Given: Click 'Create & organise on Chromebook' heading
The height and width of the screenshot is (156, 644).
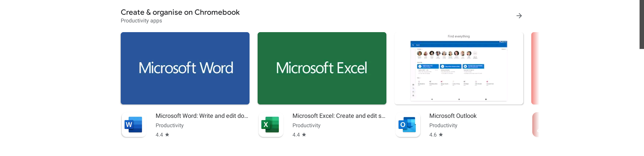Looking at the screenshot, I should tap(180, 12).
